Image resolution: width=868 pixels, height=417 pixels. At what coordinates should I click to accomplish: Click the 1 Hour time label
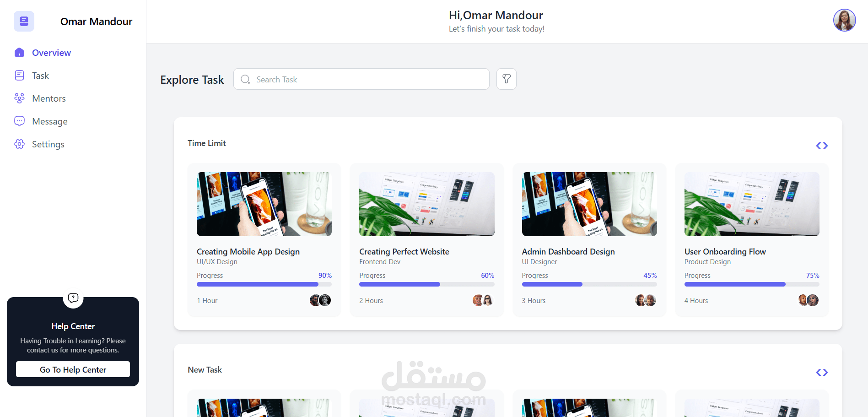pos(207,301)
